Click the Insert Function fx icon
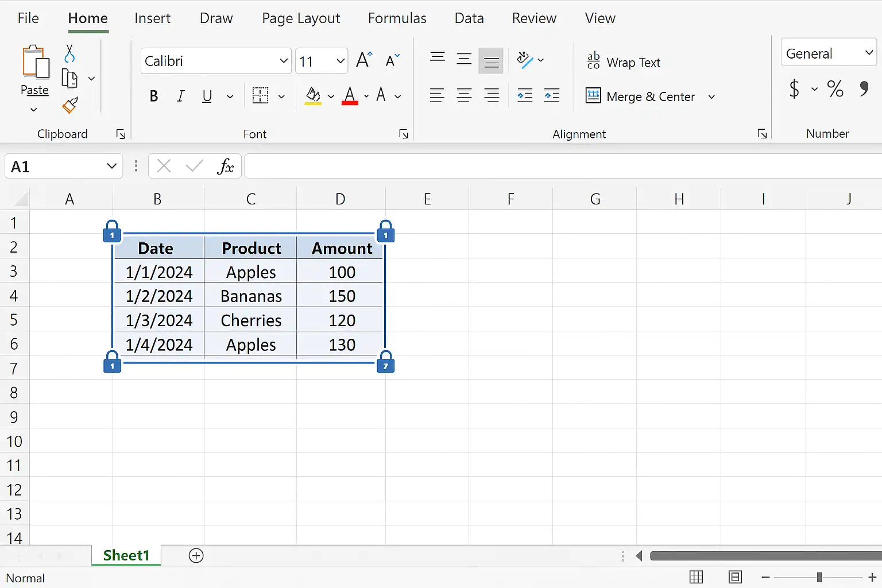 [225, 167]
